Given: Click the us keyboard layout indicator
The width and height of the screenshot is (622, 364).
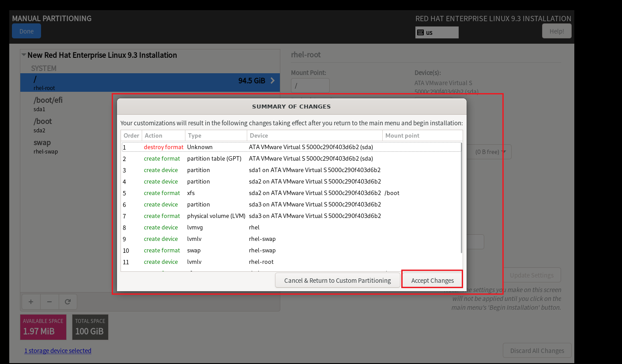Looking at the screenshot, I should pyautogui.click(x=437, y=32).
